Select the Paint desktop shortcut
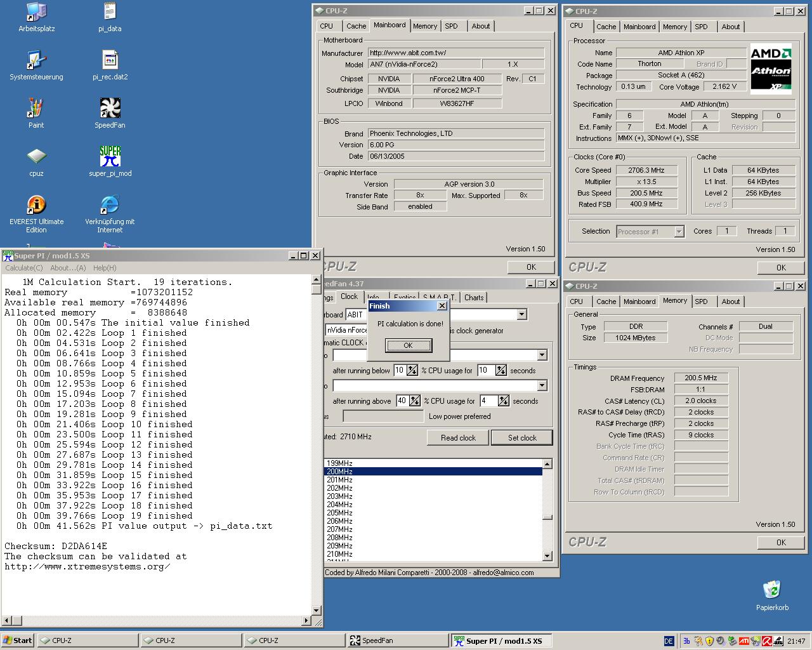This screenshot has height=650, width=812. (x=36, y=113)
